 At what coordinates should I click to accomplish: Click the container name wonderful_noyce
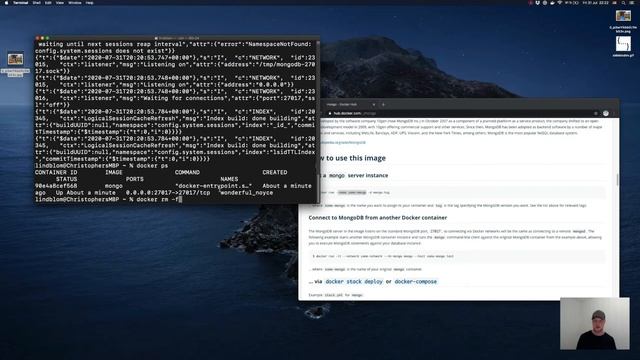[x=247, y=193]
